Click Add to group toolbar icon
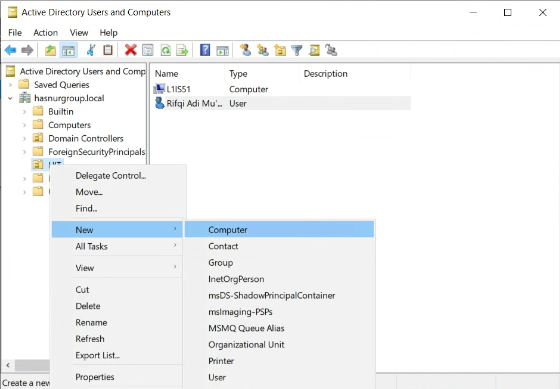560x389 pixels. [x=331, y=50]
